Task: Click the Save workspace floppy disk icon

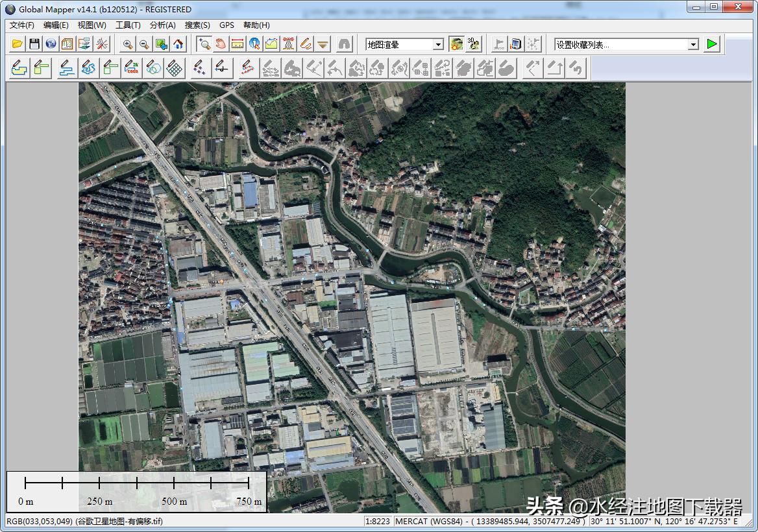Action: [34, 45]
